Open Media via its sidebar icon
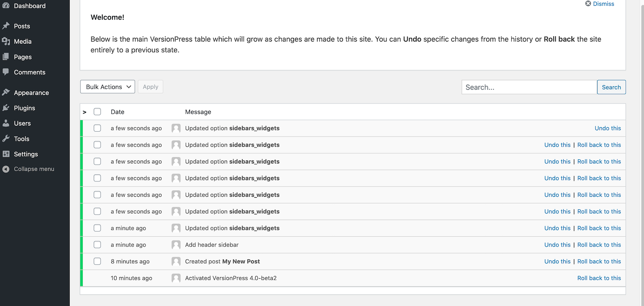Screen dimensions: 644x306 coord(6,42)
